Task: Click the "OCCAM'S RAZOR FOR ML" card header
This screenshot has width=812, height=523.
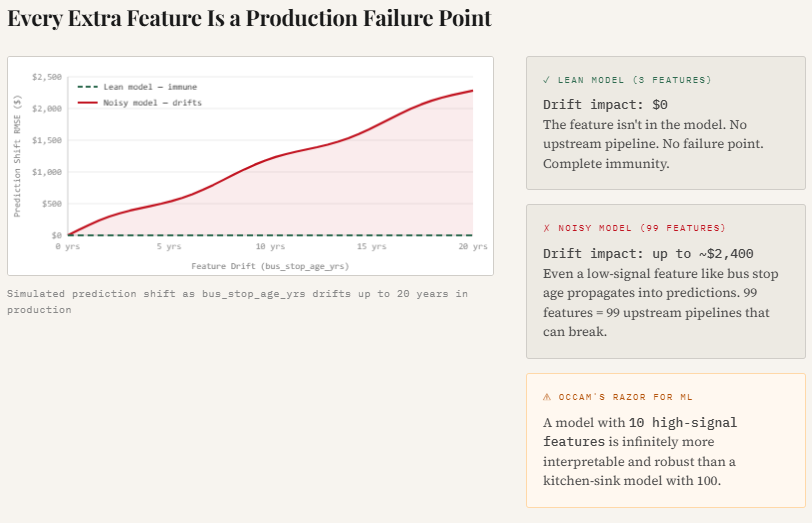Action: [626, 397]
